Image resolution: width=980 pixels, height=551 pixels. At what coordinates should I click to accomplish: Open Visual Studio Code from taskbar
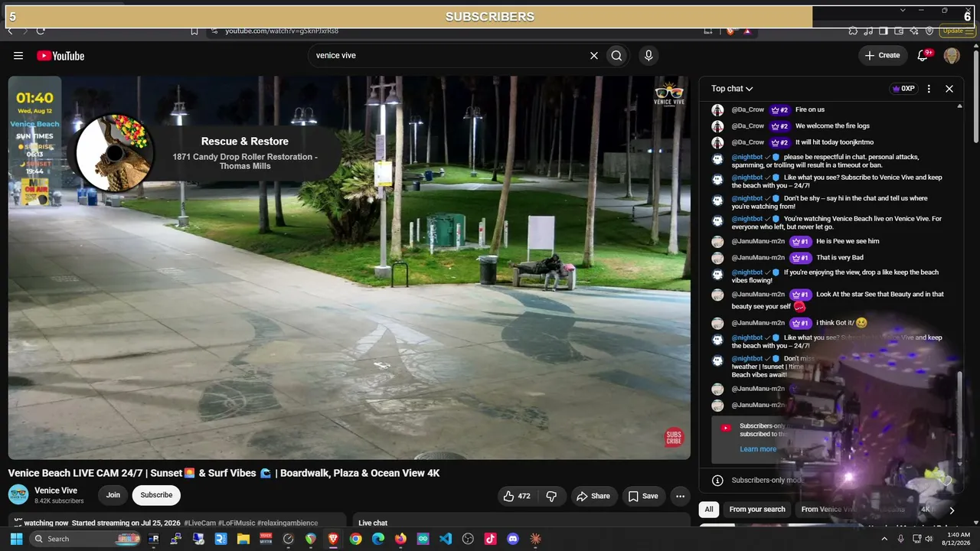click(446, 539)
